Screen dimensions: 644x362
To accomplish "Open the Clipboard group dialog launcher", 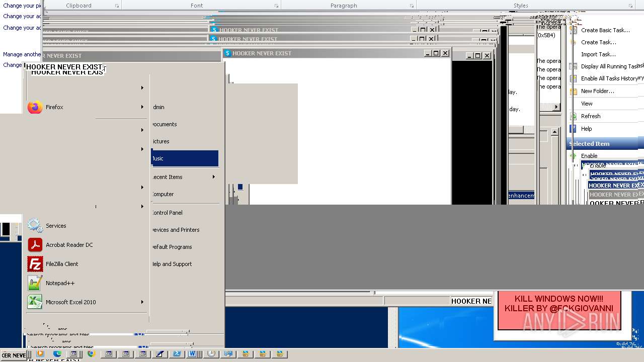I will [x=117, y=6].
